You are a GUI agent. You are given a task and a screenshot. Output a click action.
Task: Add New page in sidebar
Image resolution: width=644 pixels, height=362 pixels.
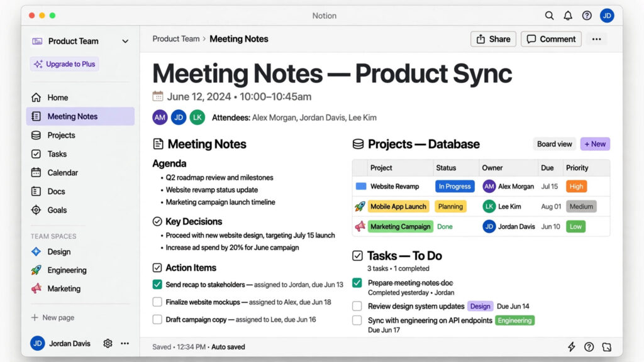tap(53, 317)
